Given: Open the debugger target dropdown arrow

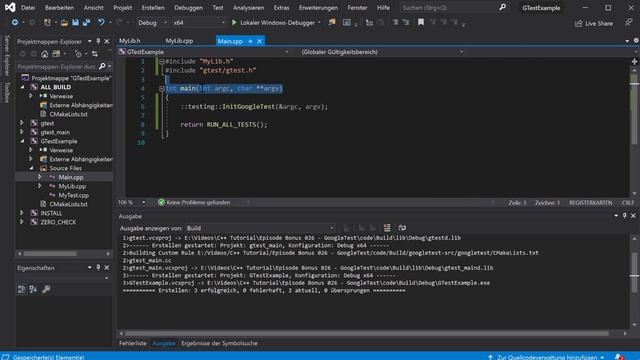Looking at the screenshot, I should pos(320,23).
